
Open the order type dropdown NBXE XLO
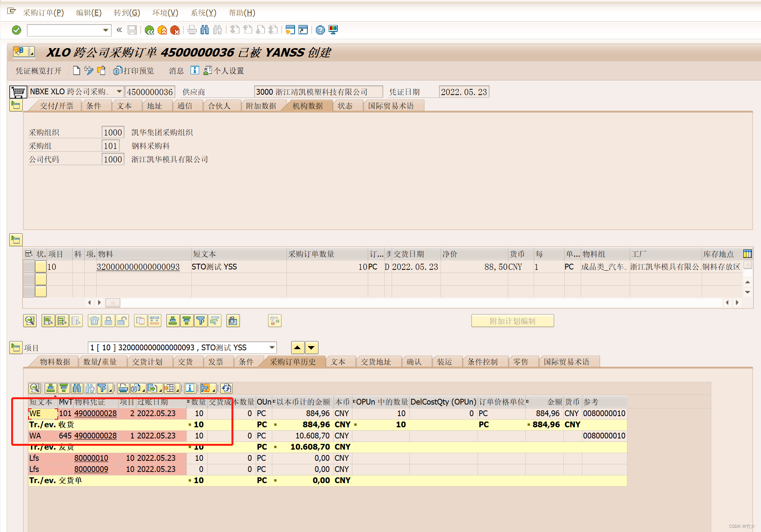[119, 92]
